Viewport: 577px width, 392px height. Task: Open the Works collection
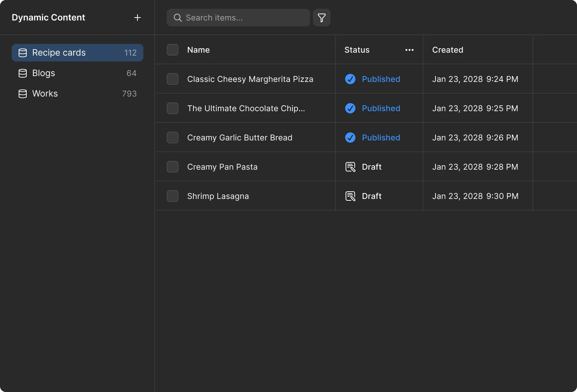pyautogui.click(x=78, y=94)
